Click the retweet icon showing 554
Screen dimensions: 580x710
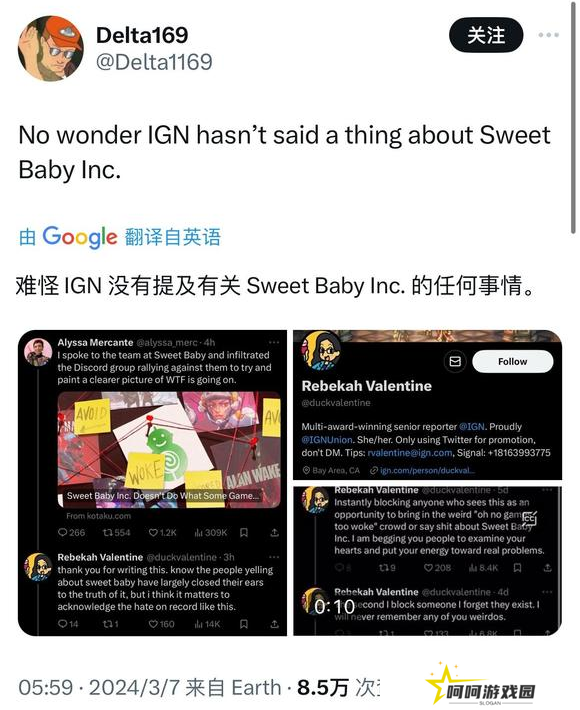pos(108,532)
